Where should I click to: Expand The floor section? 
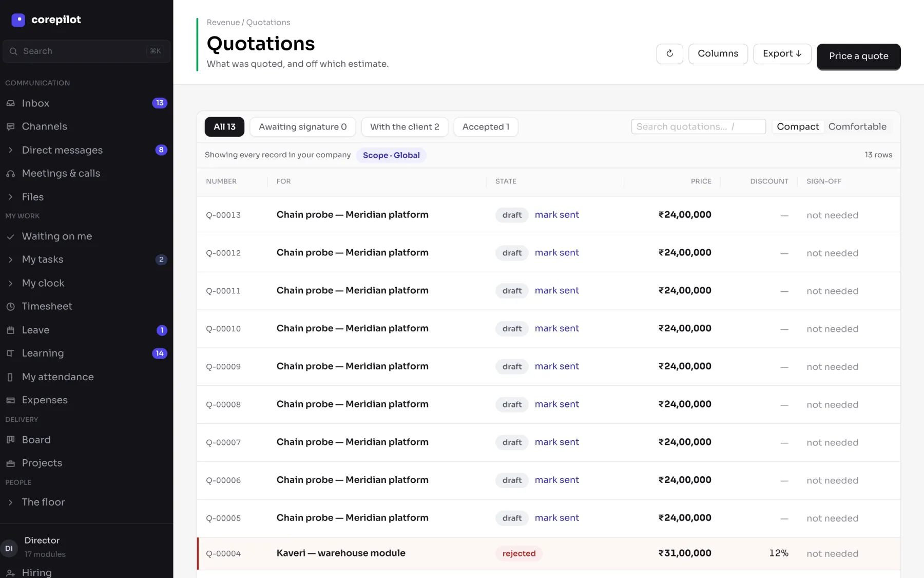[10, 502]
